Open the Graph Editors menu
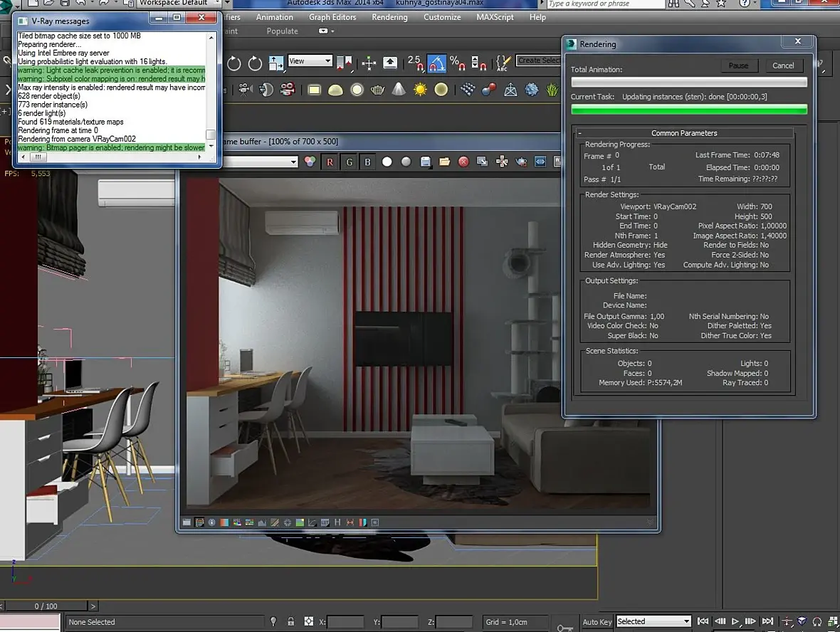Viewport: 840px width, 632px height. (333, 17)
